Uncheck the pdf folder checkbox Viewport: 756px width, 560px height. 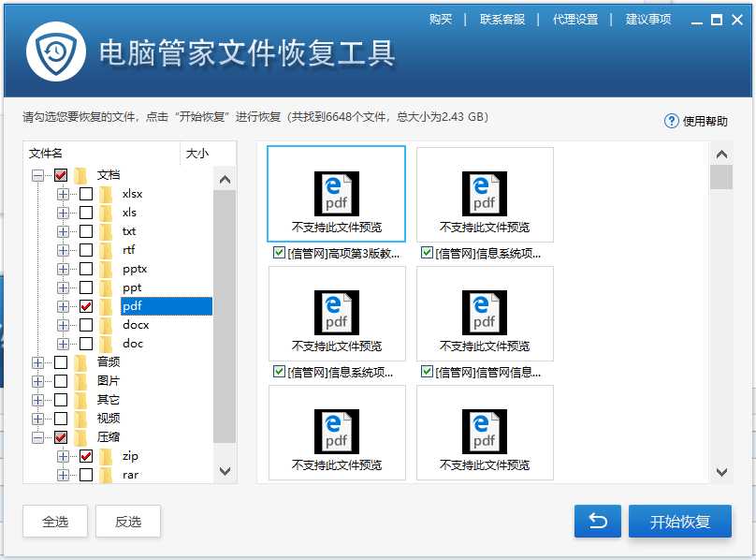pyautogui.click(x=86, y=306)
